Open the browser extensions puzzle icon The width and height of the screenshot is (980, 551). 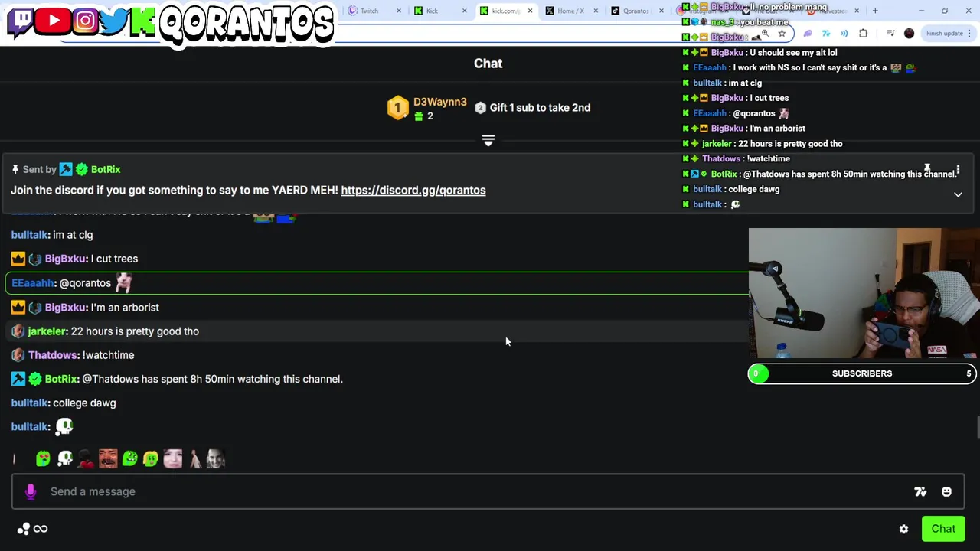coord(863,34)
